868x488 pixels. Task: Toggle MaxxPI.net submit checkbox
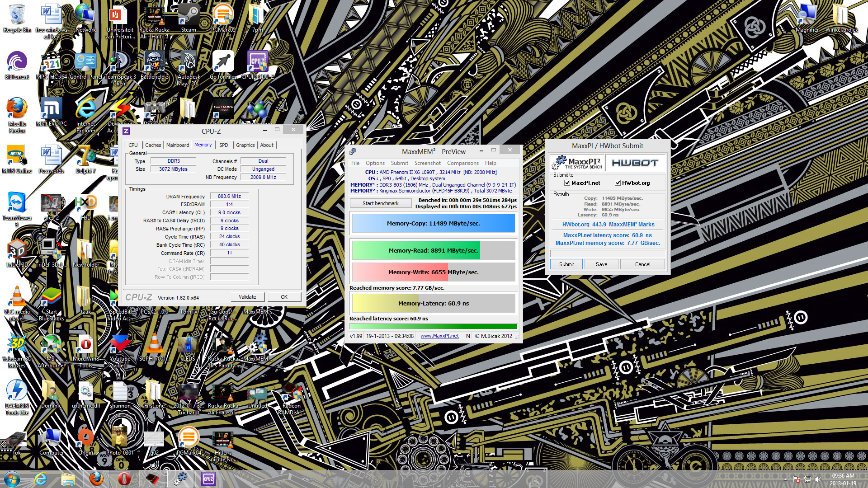pos(567,183)
